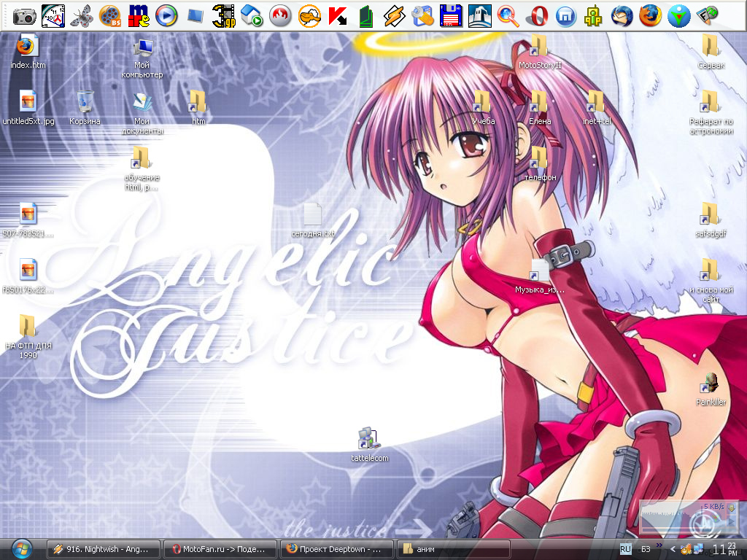Open the green book icon in the top bar

[366, 17]
